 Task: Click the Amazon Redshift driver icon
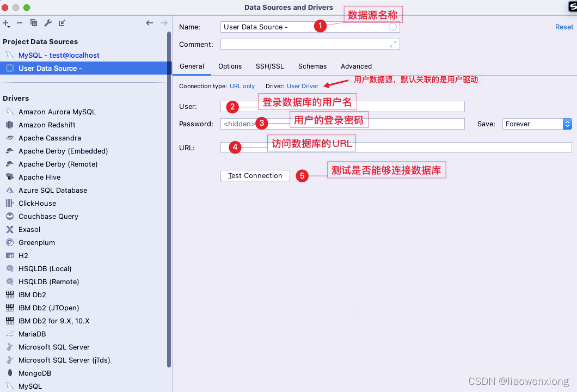coord(10,125)
